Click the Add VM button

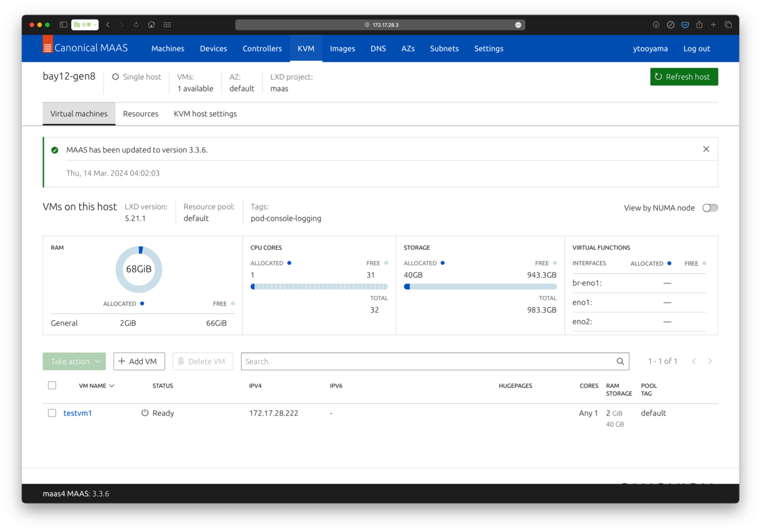coord(139,361)
